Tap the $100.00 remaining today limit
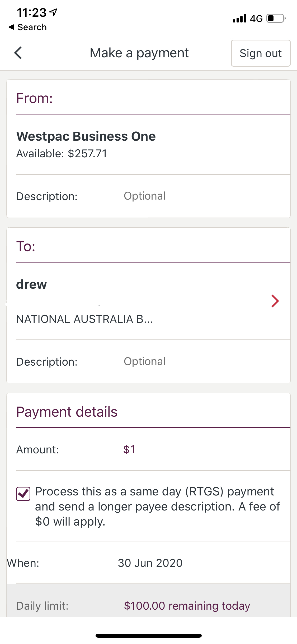The image size is (297, 644). tap(187, 606)
